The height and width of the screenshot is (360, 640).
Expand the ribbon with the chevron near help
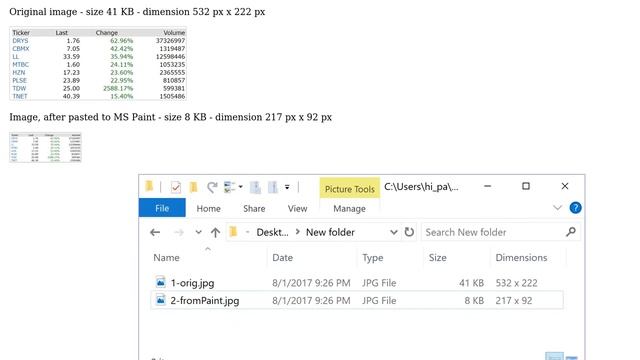click(x=557, y=208)
